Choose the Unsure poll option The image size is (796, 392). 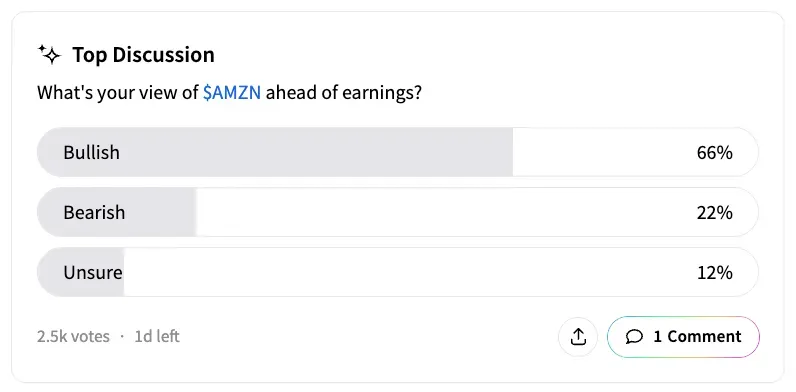(x=397, y=273)
